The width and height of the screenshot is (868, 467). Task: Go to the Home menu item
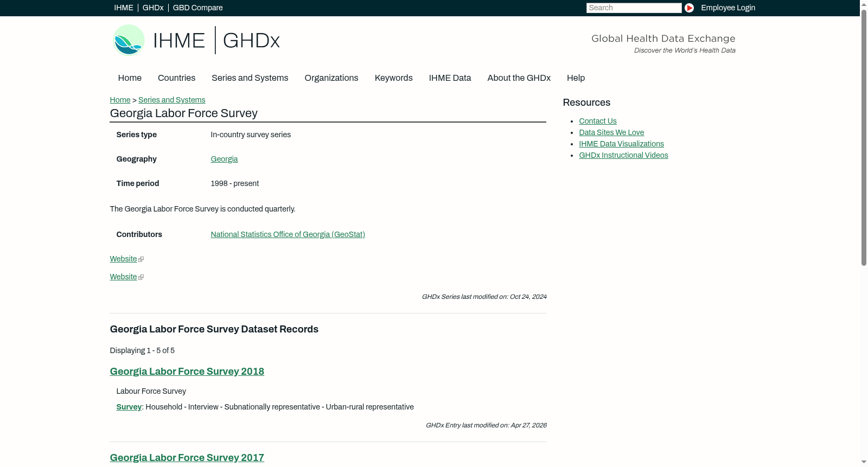coord(130,78)
